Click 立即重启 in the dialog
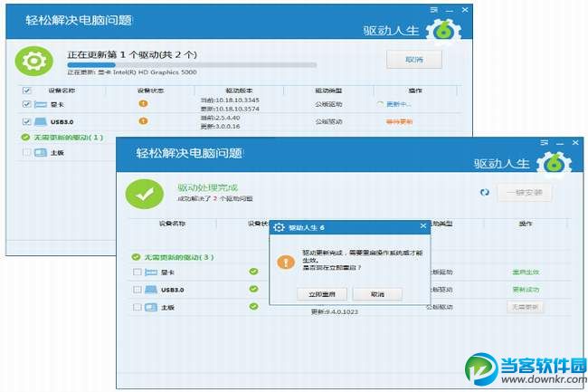 click(x=322, y=294)
